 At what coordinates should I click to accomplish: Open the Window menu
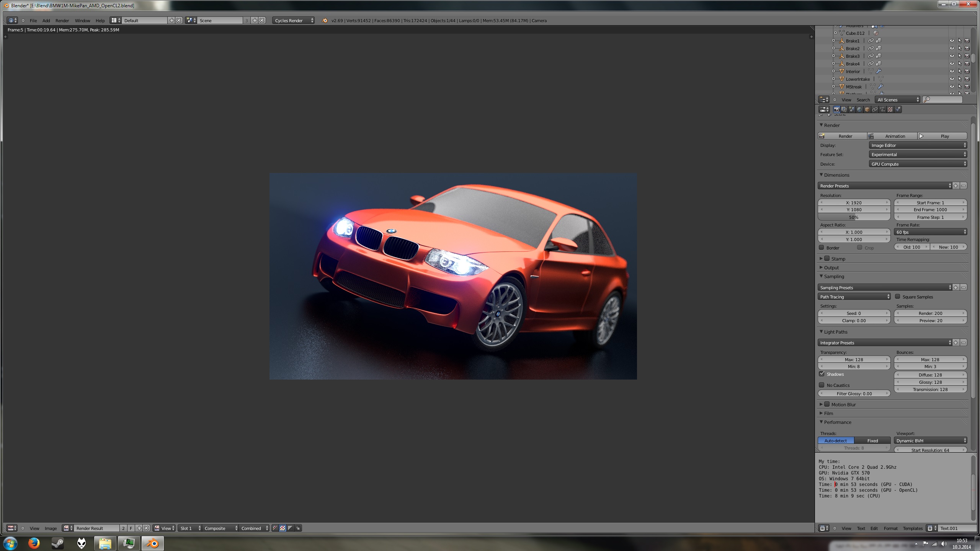point(82,20)
